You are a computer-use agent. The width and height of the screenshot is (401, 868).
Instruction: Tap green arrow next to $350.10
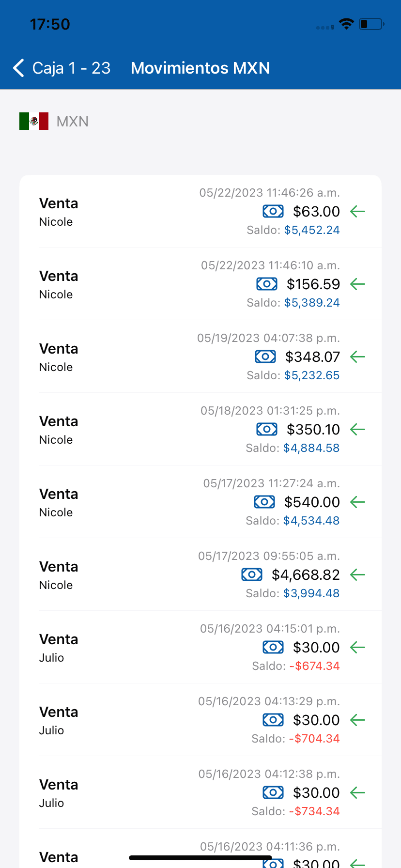tap(357, 429)
